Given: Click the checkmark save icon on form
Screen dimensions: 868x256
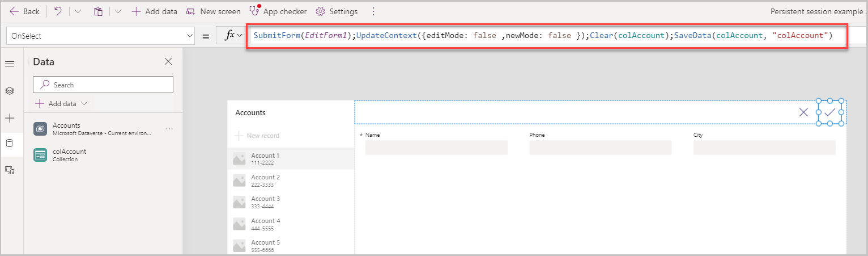Looking at the screenshot, I should [829, 112].
